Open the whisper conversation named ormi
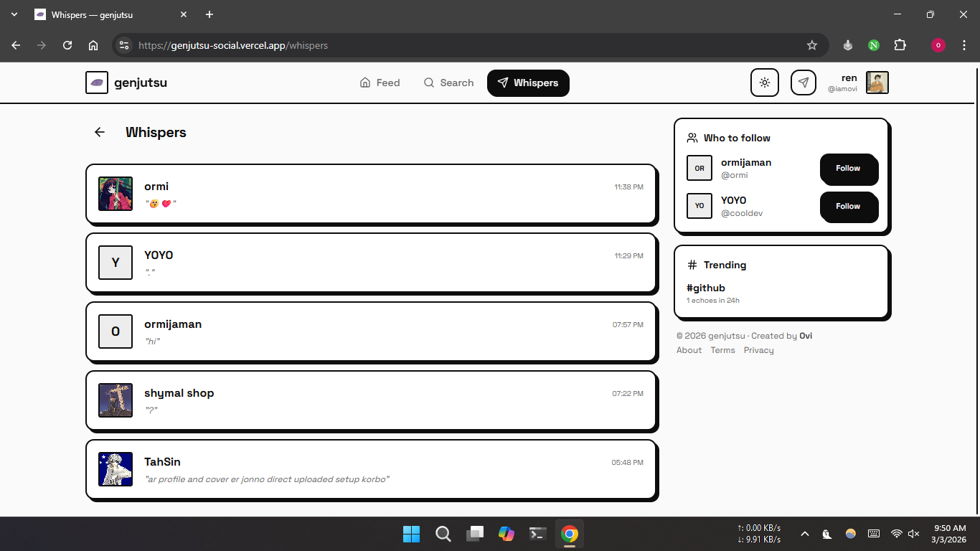Screen dimensions: 980x551 click(371, 194)
